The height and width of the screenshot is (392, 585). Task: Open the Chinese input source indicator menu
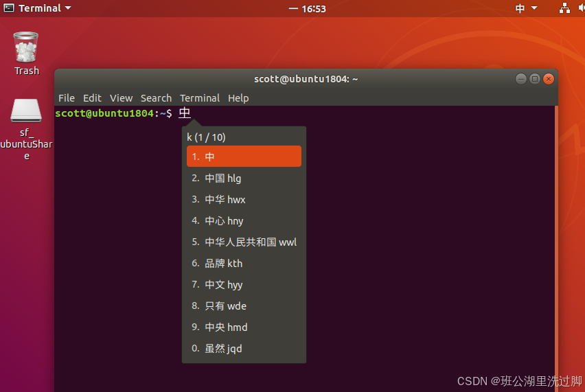click(x=526, y=8)
